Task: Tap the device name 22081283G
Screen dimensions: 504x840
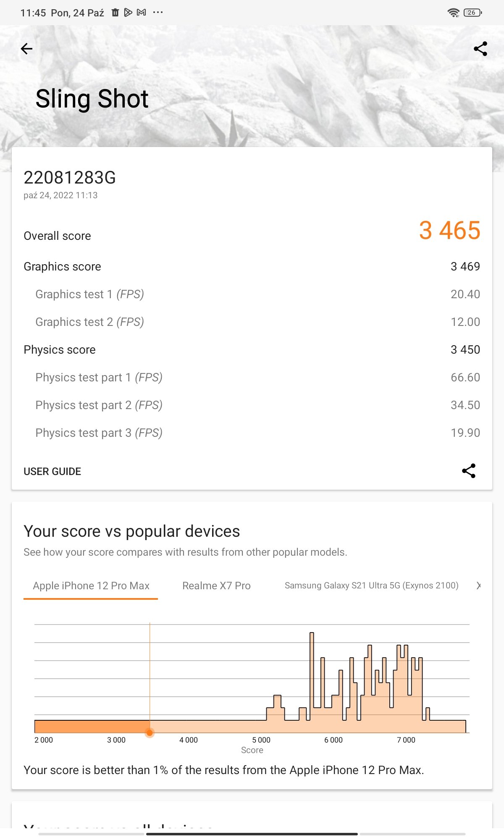Action: pyautogui.click(x=70, y=178)
